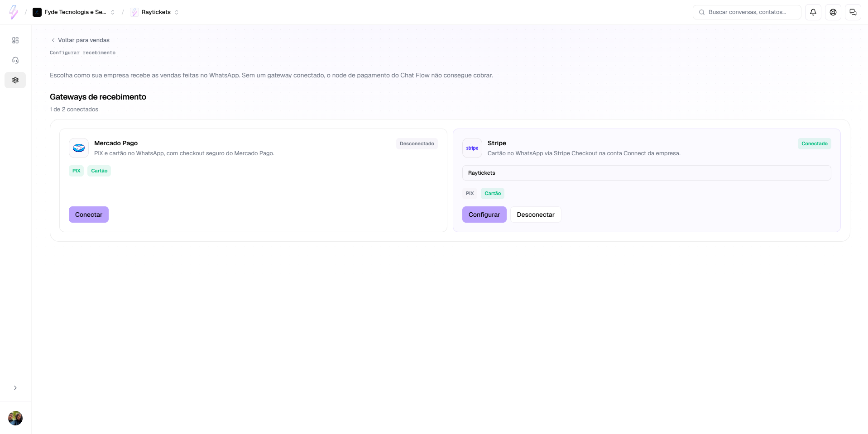Click Configurar button for Stripe
Screen dimensions: 868x434
click(x=484, y=215)
